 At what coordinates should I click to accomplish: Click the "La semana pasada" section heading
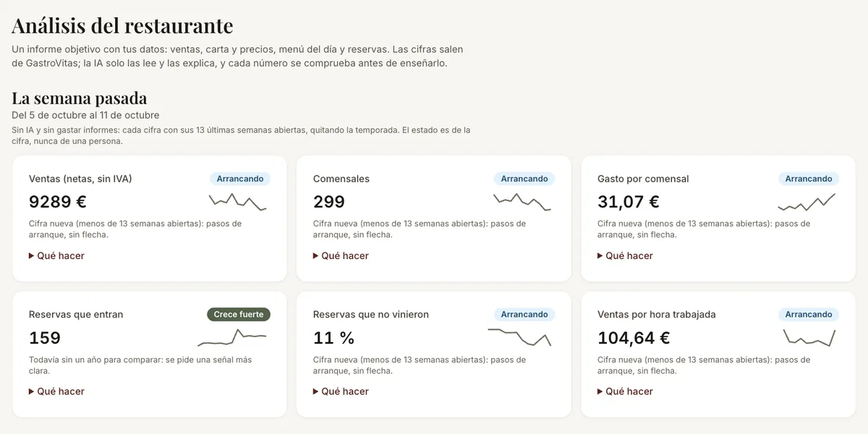tap(80, 98)
